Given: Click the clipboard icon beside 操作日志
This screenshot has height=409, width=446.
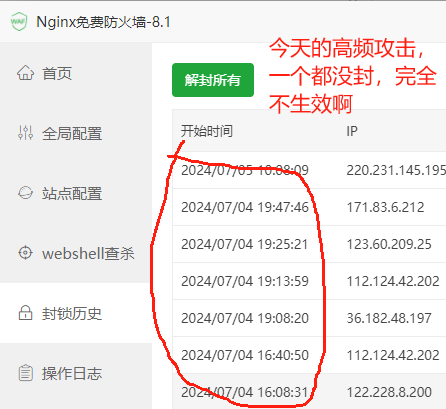Looking at the screenshot, I should coord(25,373).
